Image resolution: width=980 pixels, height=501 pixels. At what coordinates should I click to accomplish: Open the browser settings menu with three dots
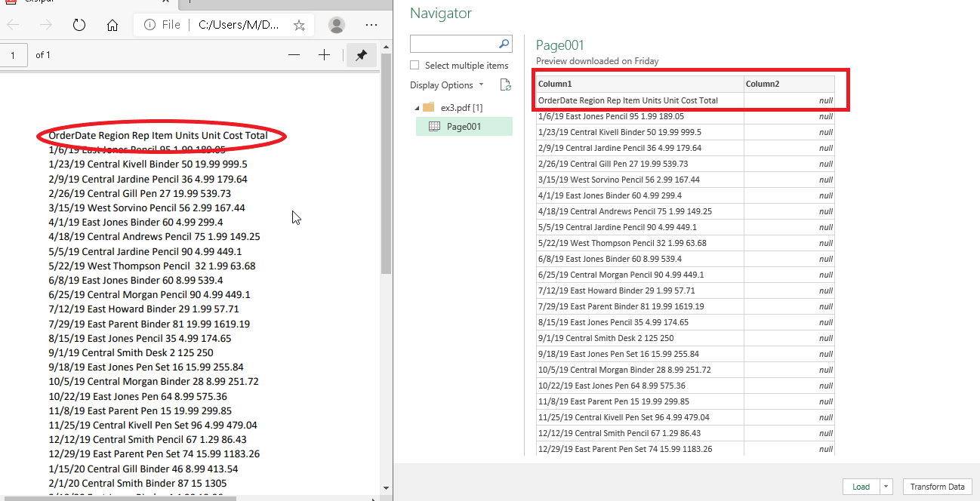coord(371,25)
